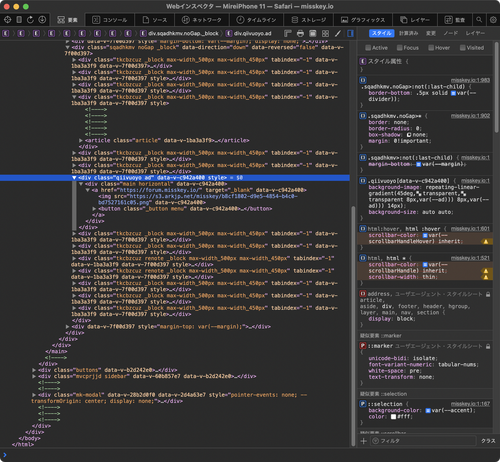Click the .sqadhkmv.noGap>* rule icon

click(363, 116)
